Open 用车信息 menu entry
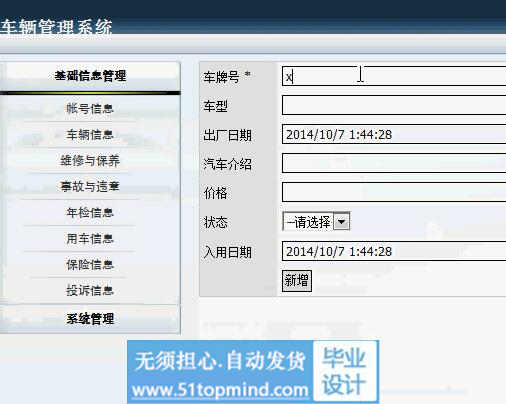The height and width of the screenshot is (404, 506). (90, 239)
